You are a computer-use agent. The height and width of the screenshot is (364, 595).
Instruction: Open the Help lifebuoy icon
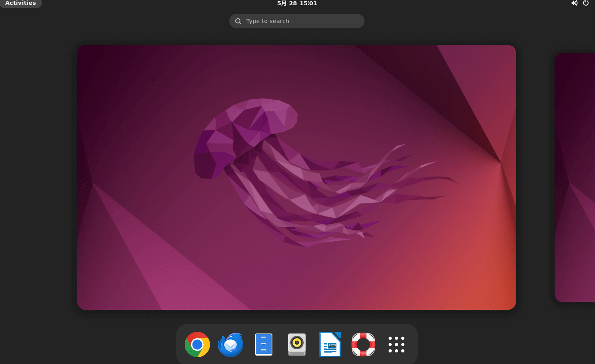[x=363, y=344]
